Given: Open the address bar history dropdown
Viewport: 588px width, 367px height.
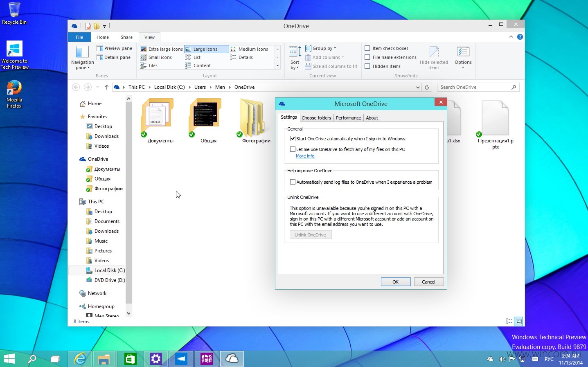Looking at the screenshot, I should coord(418,87).
